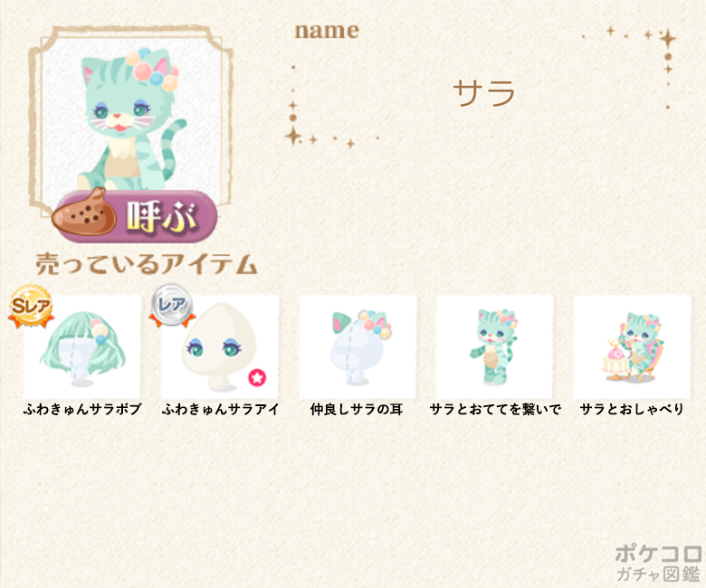Image resolution: width=706 pixels, height=588 pixels.
Task: Click the name header label
Action: pyautogui.click(x=327, y=31)
